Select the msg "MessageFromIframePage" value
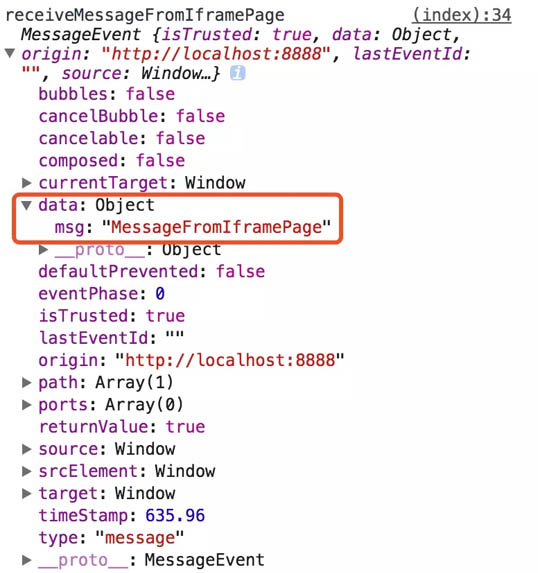Image resolution: width=538 pixels, height=573 pixels. point(216,227)
